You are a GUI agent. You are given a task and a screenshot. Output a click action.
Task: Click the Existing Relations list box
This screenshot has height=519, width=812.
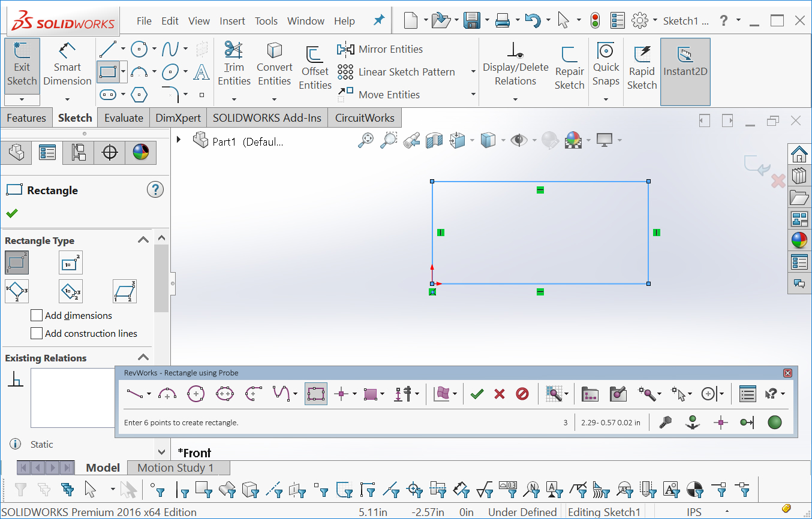point(73,397)
